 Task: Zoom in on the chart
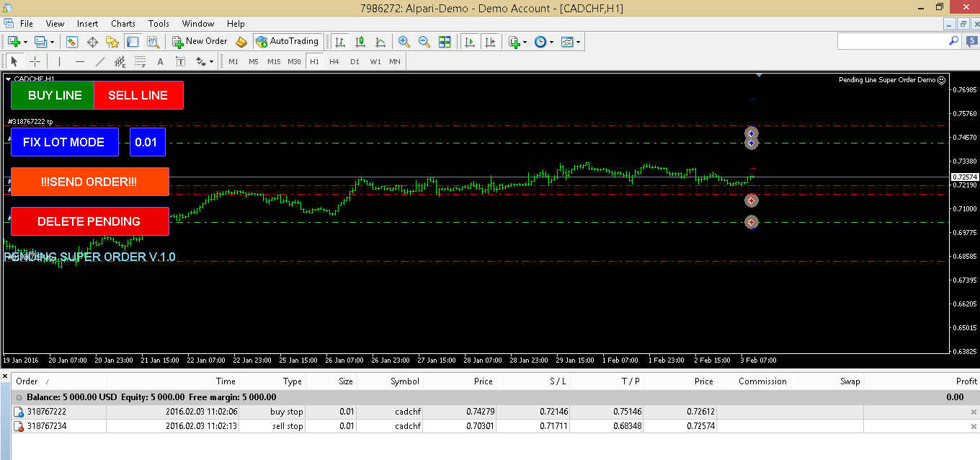click(404, 42)
